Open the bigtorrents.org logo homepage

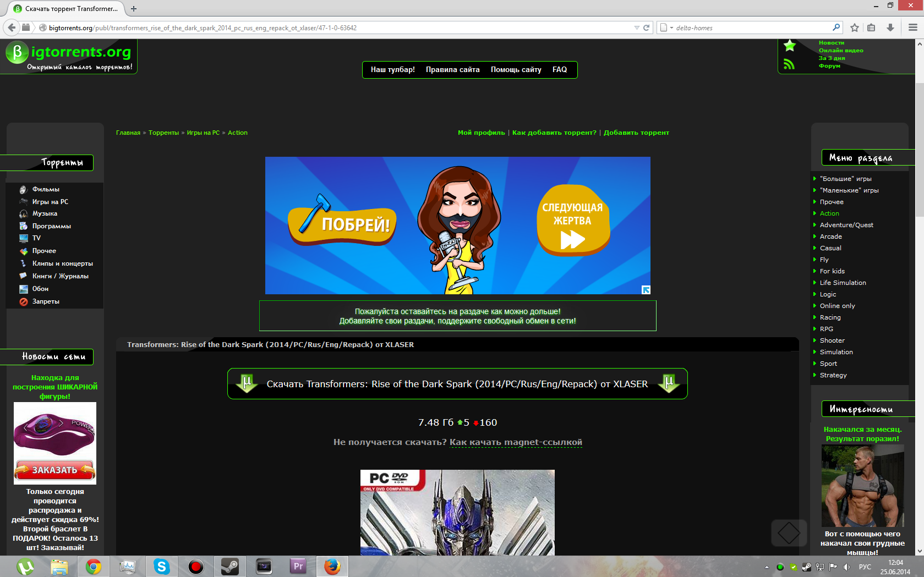pos(69,57)
